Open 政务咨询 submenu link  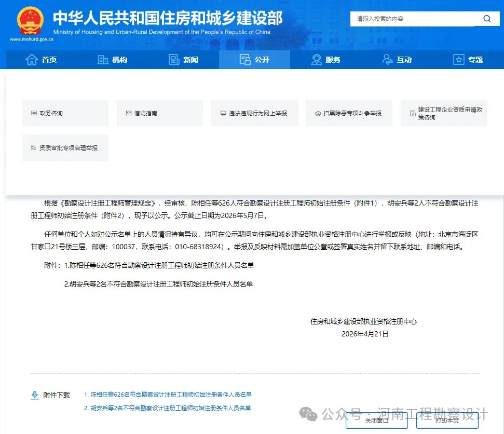65,113
